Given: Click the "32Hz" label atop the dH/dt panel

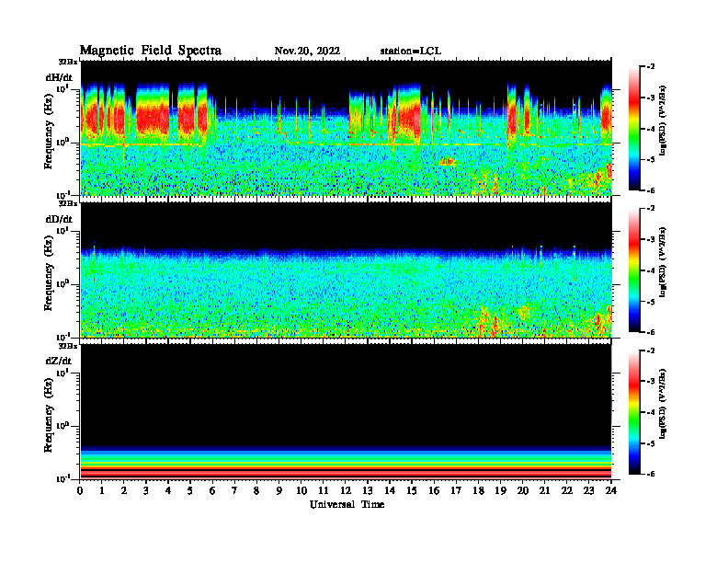Looking at the screenshot, I should (x=67, y=62).
